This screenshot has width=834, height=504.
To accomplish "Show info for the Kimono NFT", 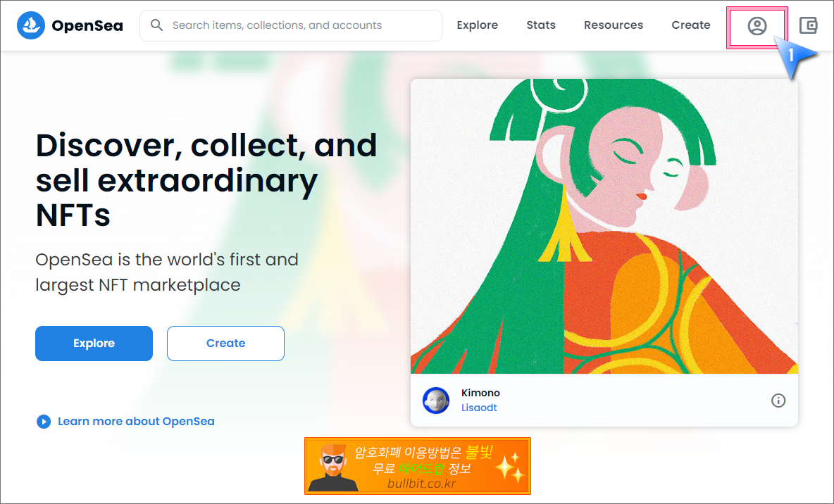I will click(x=778, y=401).
